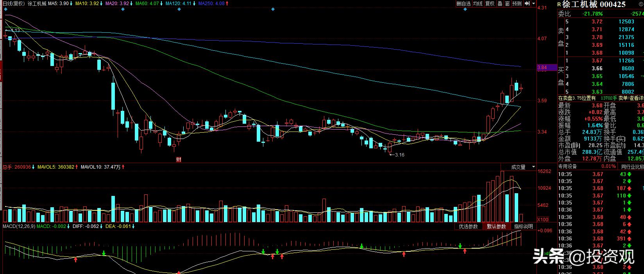The width and height of the screenshot is (644, 274).
Task: Select the 默认参数 tab
Action: pos(496,226)
